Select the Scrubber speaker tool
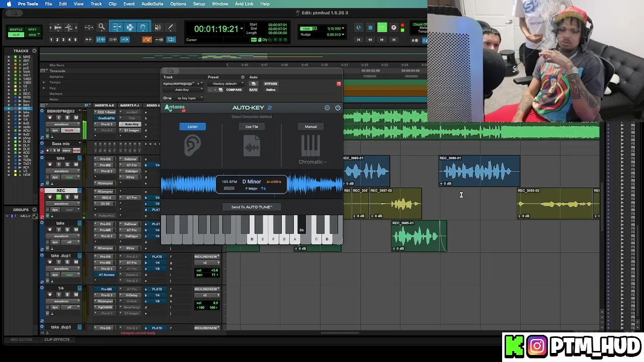The width and height of the screenshot is (644, 362). [157, 28]
